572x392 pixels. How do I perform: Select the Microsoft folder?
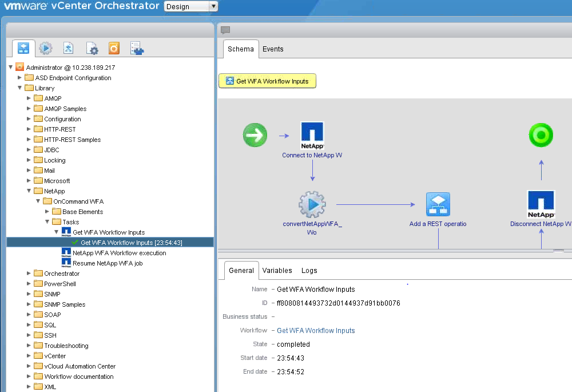point(57,181)
